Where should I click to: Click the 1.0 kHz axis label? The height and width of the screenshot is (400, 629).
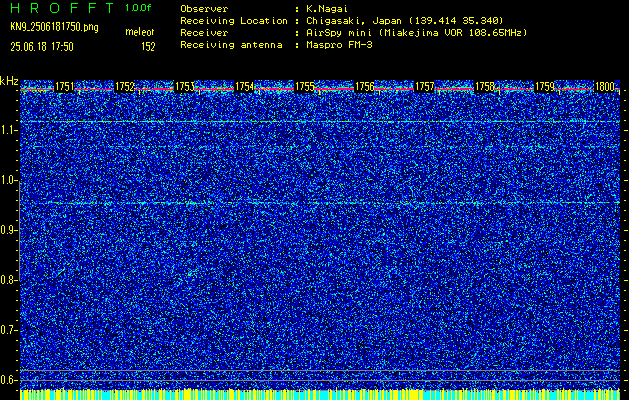(8, 180)
